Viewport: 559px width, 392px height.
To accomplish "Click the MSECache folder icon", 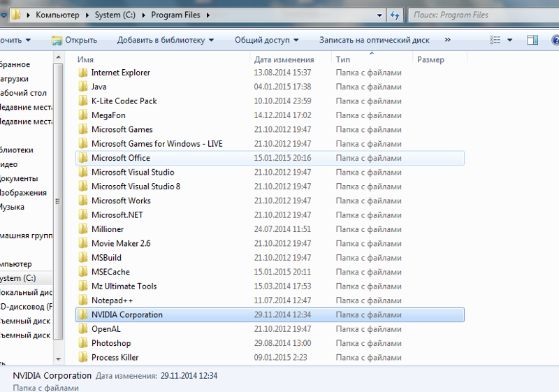I will (x=83, y=272).
